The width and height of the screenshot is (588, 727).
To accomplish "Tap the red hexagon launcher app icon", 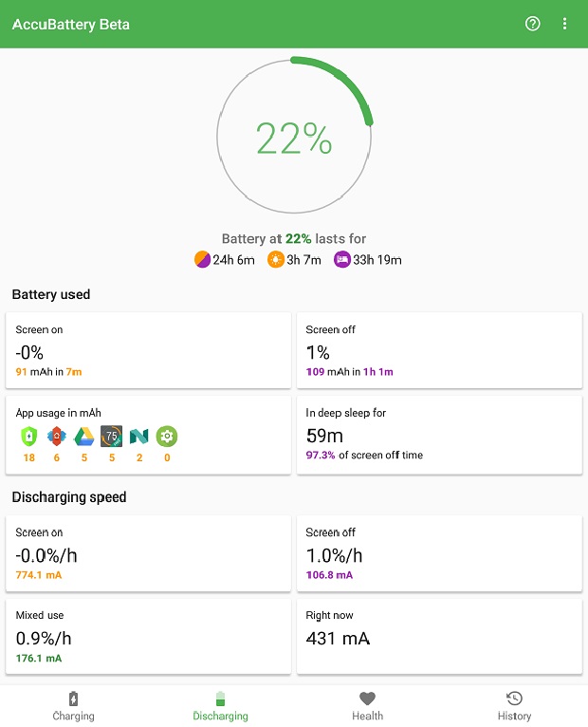I will click(x=57, y=437).
